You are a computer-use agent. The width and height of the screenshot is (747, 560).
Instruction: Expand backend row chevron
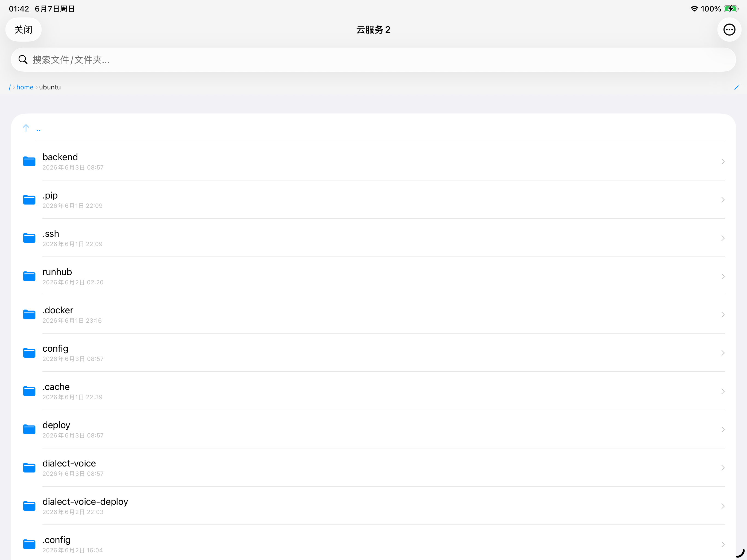tap(723, 161)
